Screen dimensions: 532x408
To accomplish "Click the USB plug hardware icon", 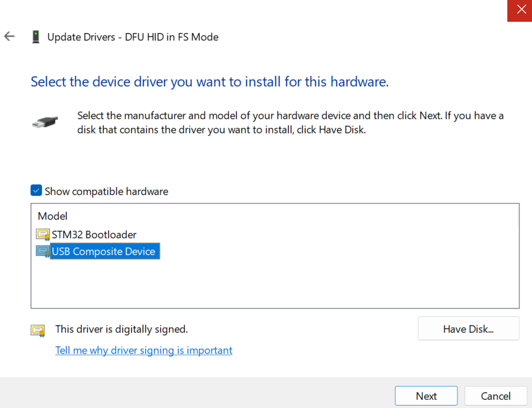I will (45, 123).
